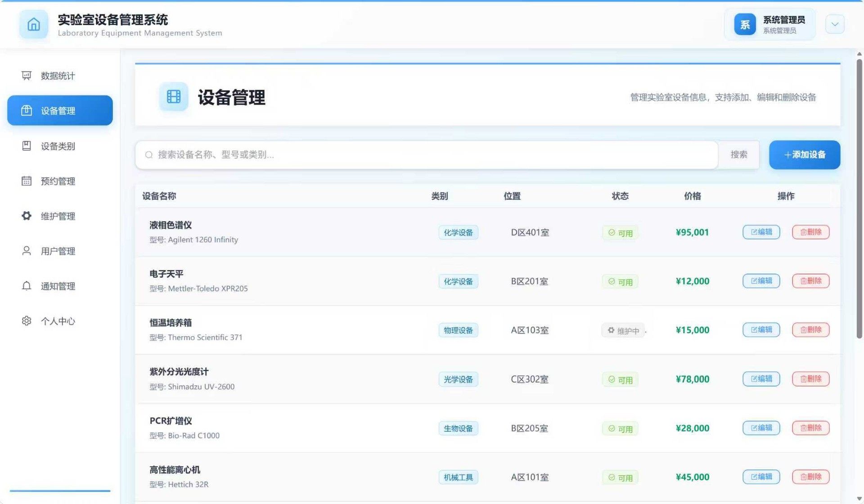Click the 用户管理 person icon

[27, 251]
